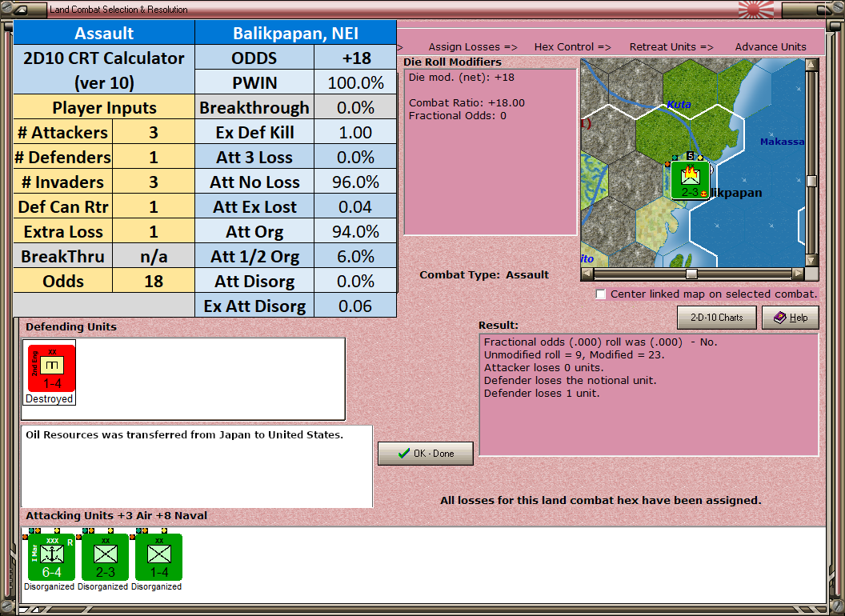Click the Def Can Rtr input value

coord(154,206)
